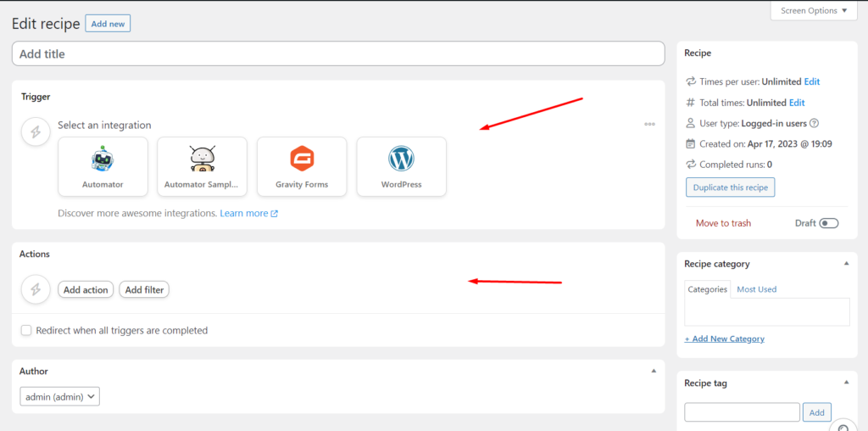Click the trigger lightning bolt icon
The height and width of the screenshot is (431, 868).
point(36,132)
